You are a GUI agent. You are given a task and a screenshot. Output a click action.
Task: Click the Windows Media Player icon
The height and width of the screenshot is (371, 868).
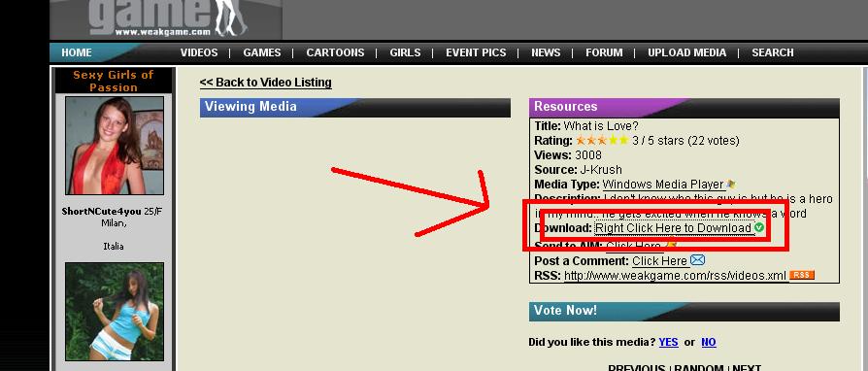pyautogui.click(x=731, y=184)
